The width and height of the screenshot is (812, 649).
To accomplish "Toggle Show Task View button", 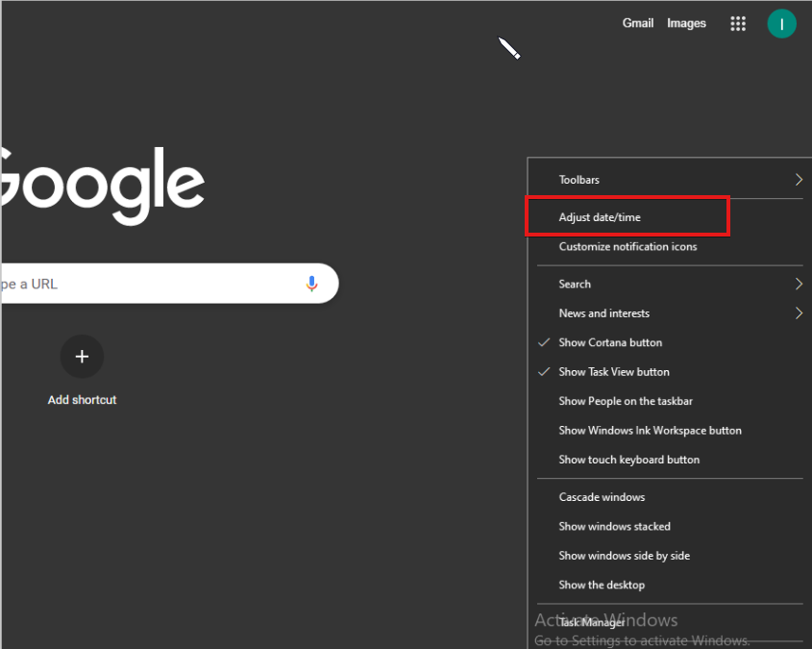I will click(x=670, y=372).
